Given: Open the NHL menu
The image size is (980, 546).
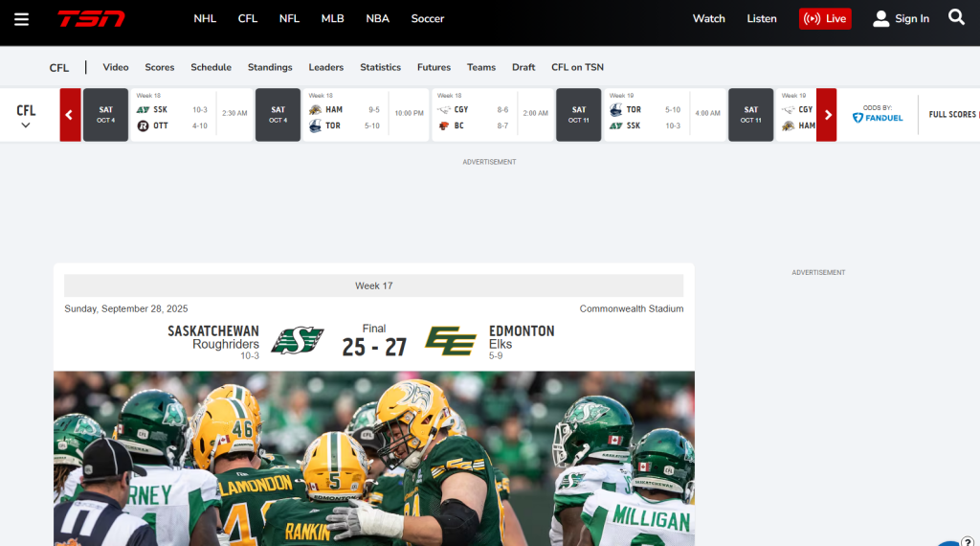Looking at the screenshot, I should [x=205, y=19].
